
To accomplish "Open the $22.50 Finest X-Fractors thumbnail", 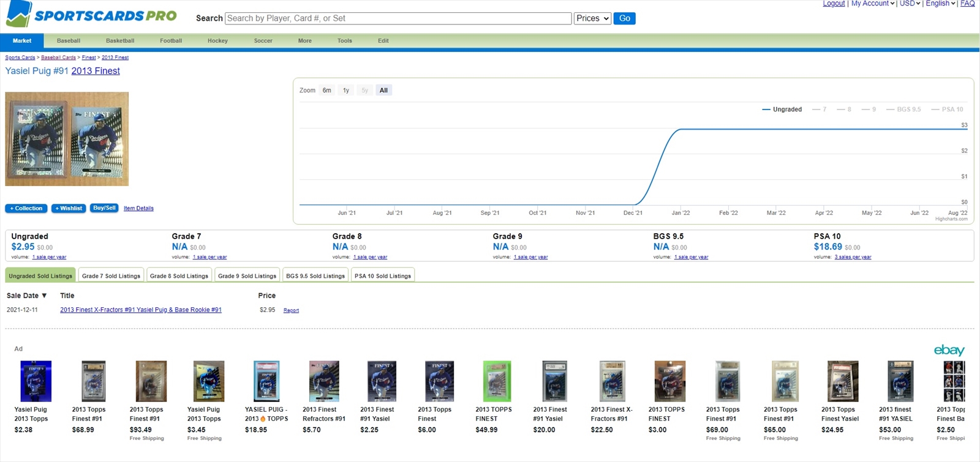I will pos(612,381).
